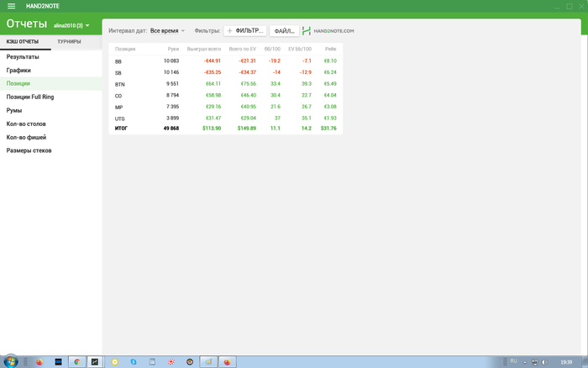Sort by the Всего по EV column header
588x368 pixels.
pos(243,49)
